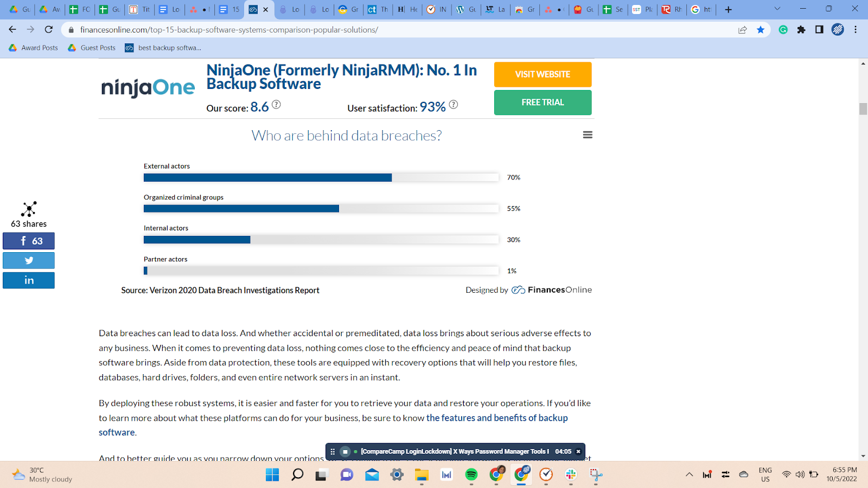Click the External actors 70% bar
The image size is (868, 488).
[267, 178]
